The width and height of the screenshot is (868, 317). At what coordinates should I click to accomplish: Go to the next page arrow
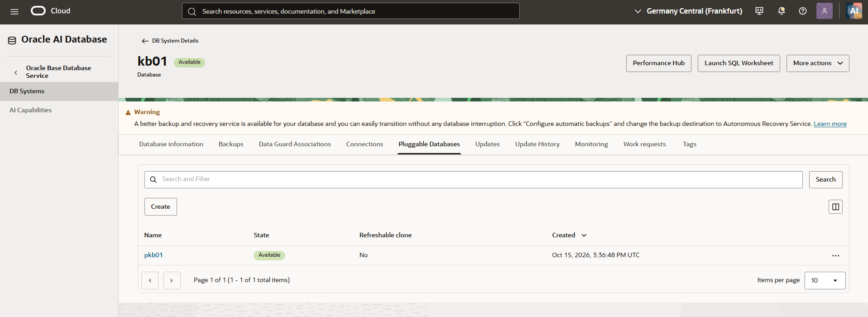[x=172, y=280]
